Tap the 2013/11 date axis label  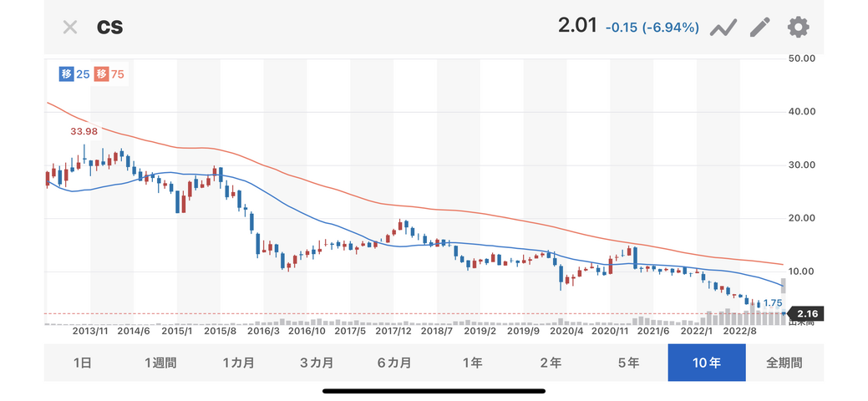pos(90,331)
